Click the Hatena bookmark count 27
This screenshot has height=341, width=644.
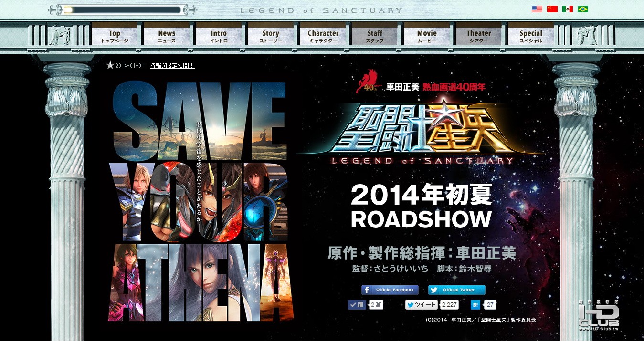[x=490, y=305]
